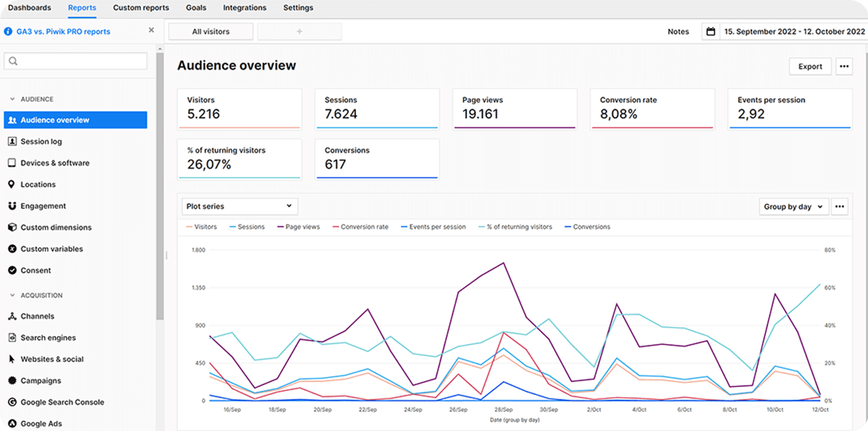868x431 pixels.
Task: Switch to the Goals tab
Action: (x=196, y=7)
